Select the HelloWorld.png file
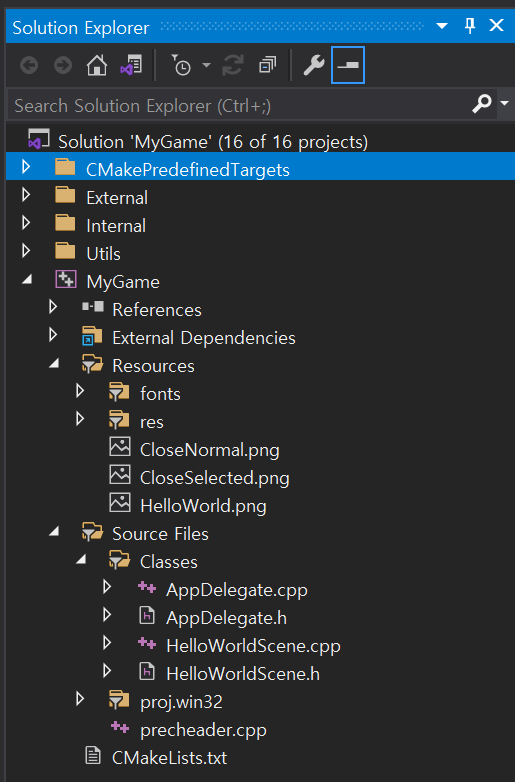 (203, 506)
